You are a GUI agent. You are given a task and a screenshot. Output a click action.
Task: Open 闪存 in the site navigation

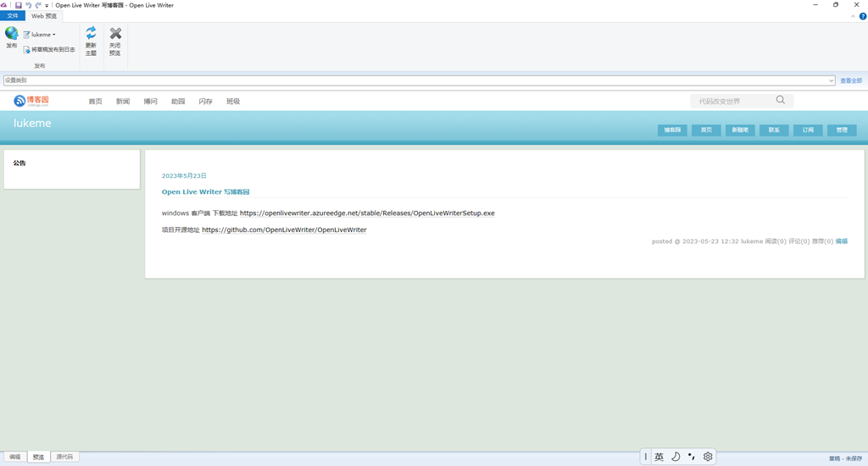tap(205, 102)
